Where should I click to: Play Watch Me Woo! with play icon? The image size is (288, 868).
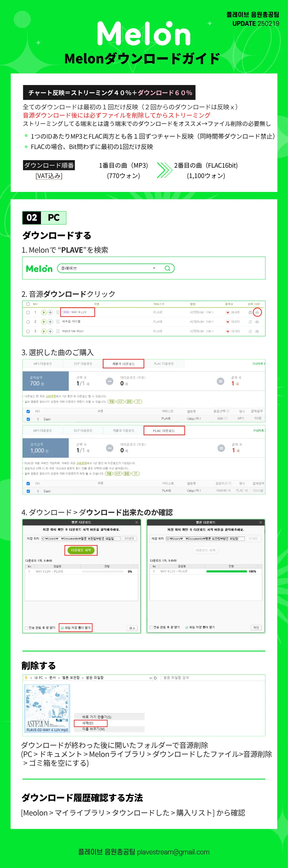pos(44,331)
